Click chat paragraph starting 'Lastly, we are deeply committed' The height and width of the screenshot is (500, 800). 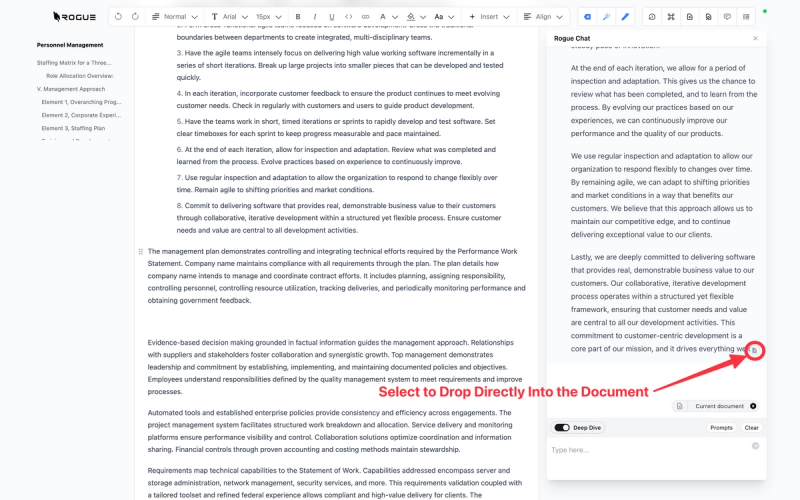(x=663, y=303)
